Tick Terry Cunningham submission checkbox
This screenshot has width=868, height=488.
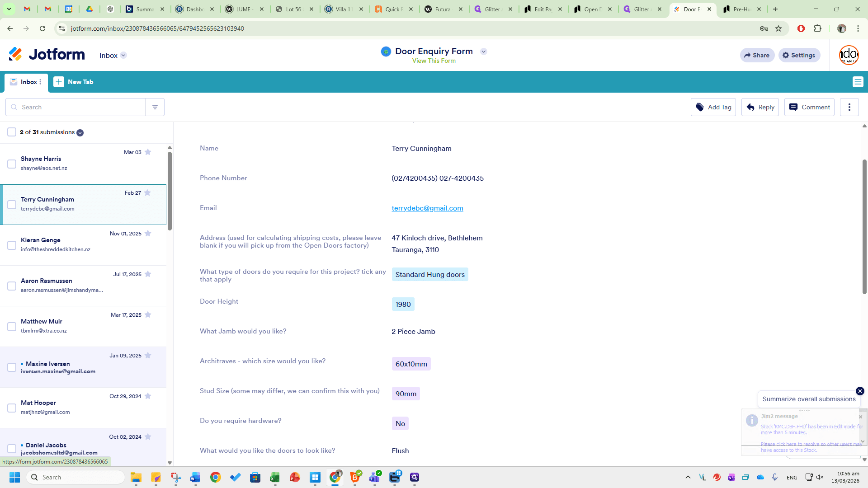coord(12,205)
